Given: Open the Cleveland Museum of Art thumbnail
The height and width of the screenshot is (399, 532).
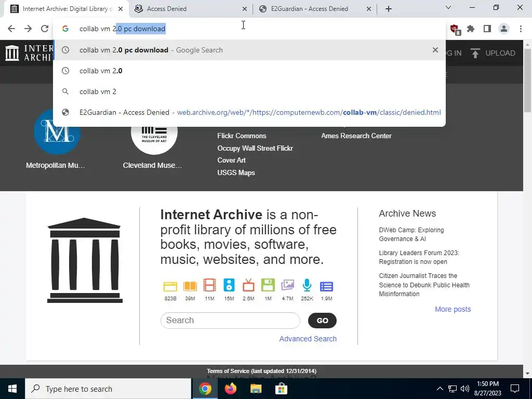Looking at the screenshot, I should click(x=154, y=141).
